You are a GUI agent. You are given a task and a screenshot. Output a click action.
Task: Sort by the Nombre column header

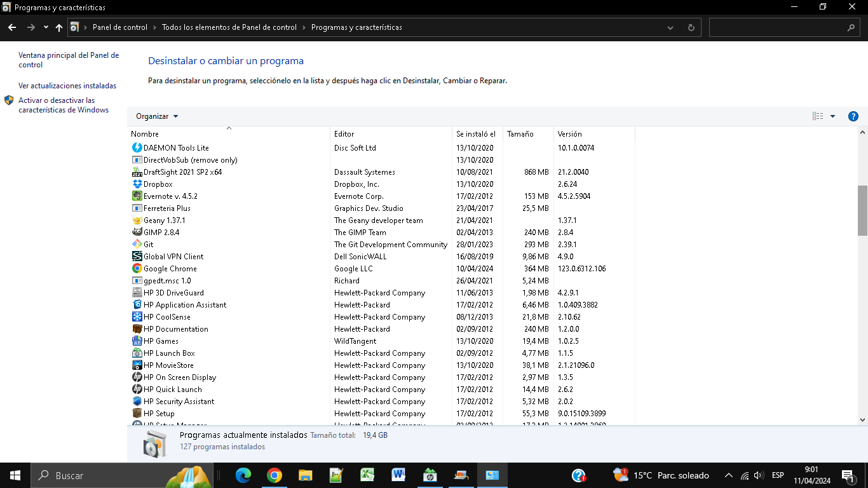point(229,133)
